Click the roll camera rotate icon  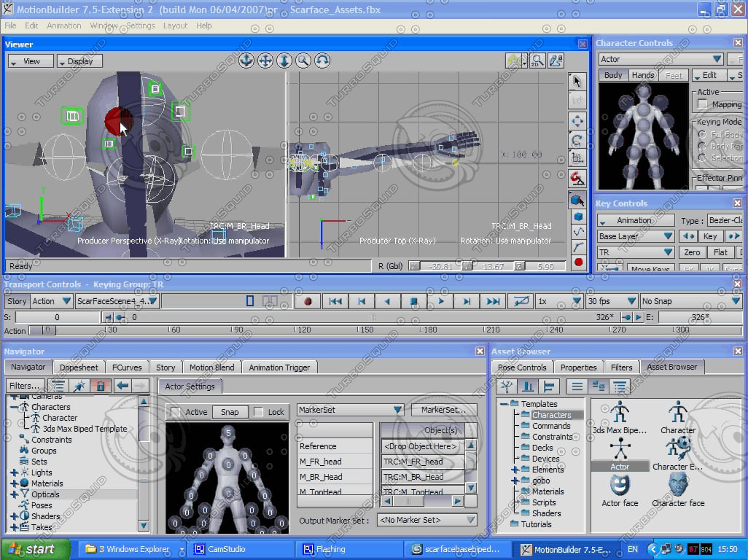pos(322,61)
